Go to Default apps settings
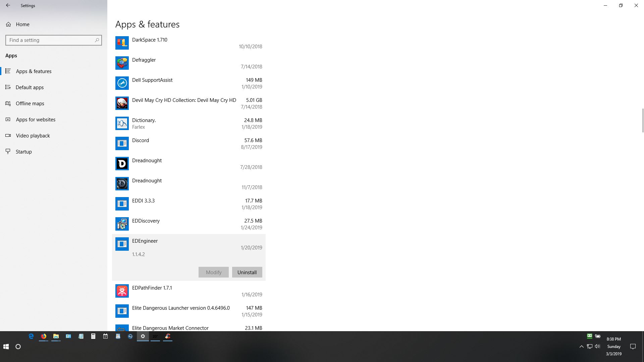Screen dimensions: 644x362 click(30, 87)
